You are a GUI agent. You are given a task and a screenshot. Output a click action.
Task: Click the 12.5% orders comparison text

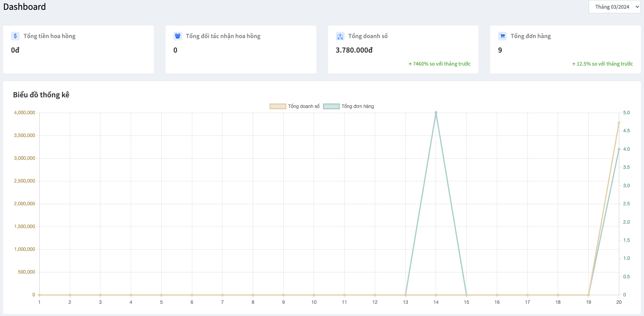(x=604, y=64)
